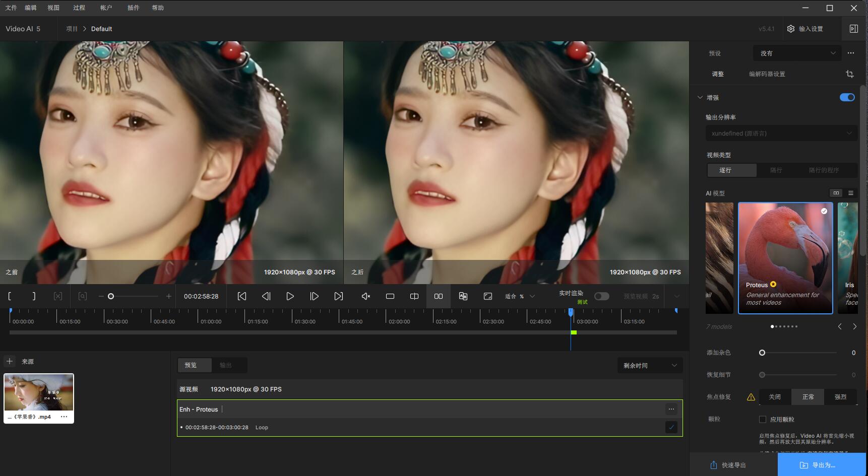Select side-by-side view layout
Viewport: 868px width, 476px height.
[439, 296]
